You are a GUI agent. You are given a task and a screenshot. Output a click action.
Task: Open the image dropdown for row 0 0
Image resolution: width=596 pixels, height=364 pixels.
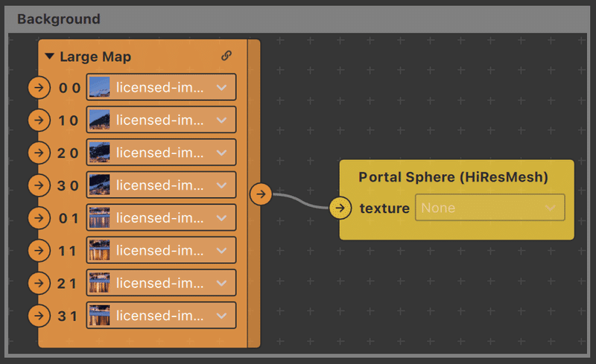click(x=161, y=87)
